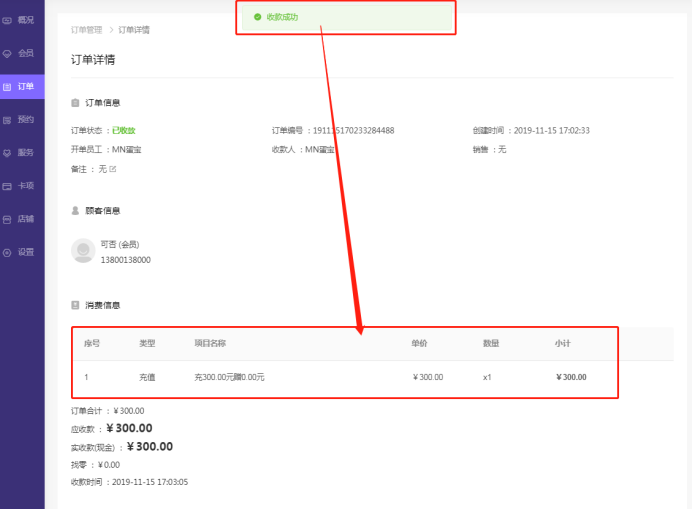The image size is (692, 509).
Task: Click the 收款人 MN蛋宝 value
Action: tap(320, 150)
